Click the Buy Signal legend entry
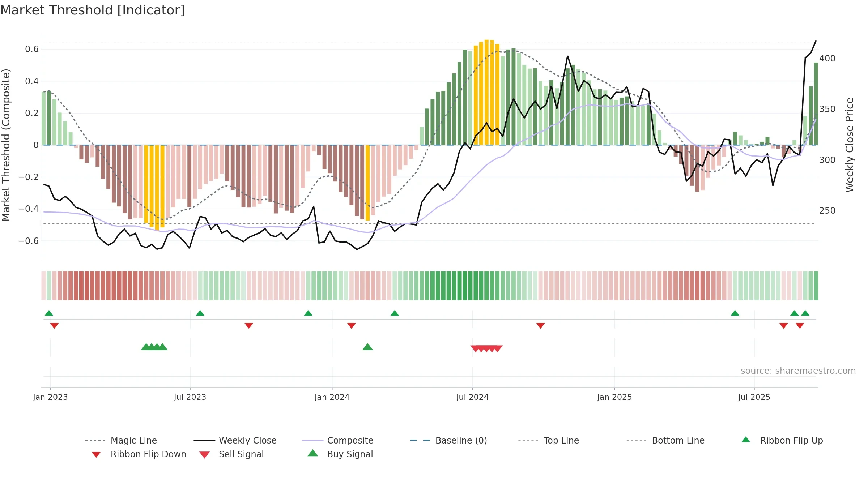 pyautogui.click(x=340, y=454)
